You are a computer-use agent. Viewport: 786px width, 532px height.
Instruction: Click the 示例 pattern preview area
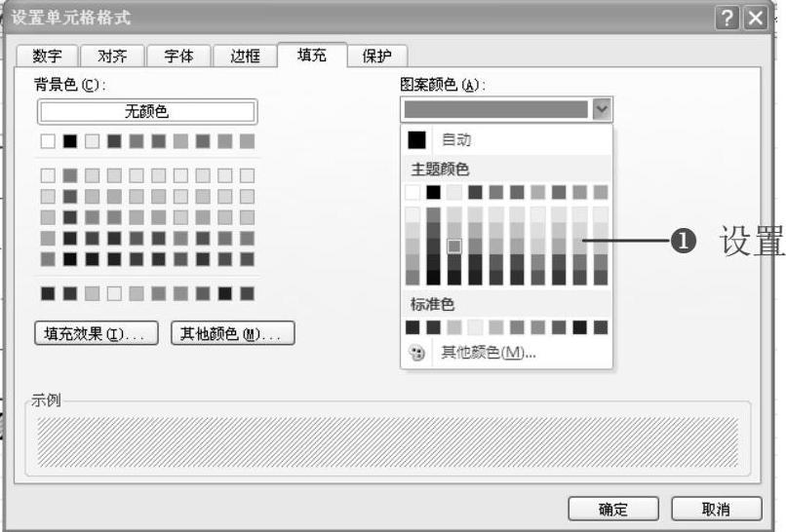coord(387,441)
